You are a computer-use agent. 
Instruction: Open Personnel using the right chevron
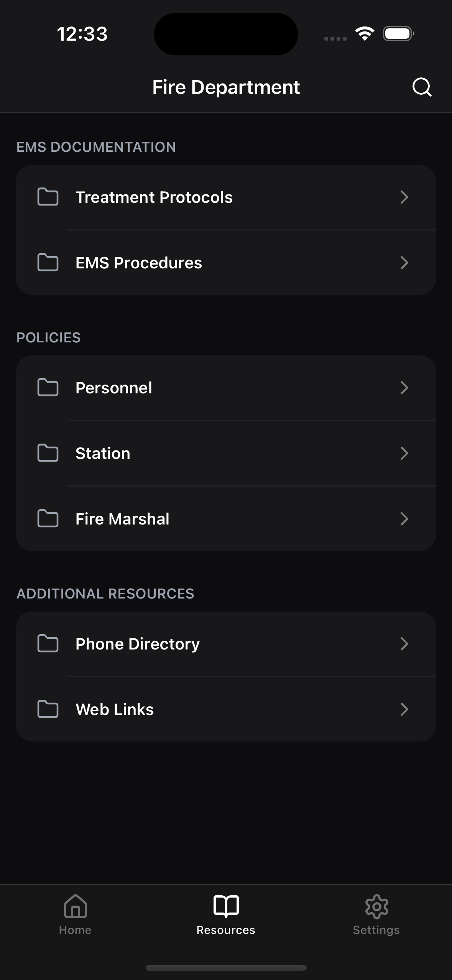point(404,388)
